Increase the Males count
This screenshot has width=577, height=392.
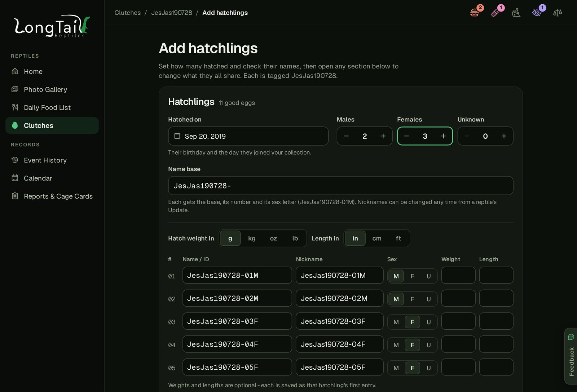[383, 136]
